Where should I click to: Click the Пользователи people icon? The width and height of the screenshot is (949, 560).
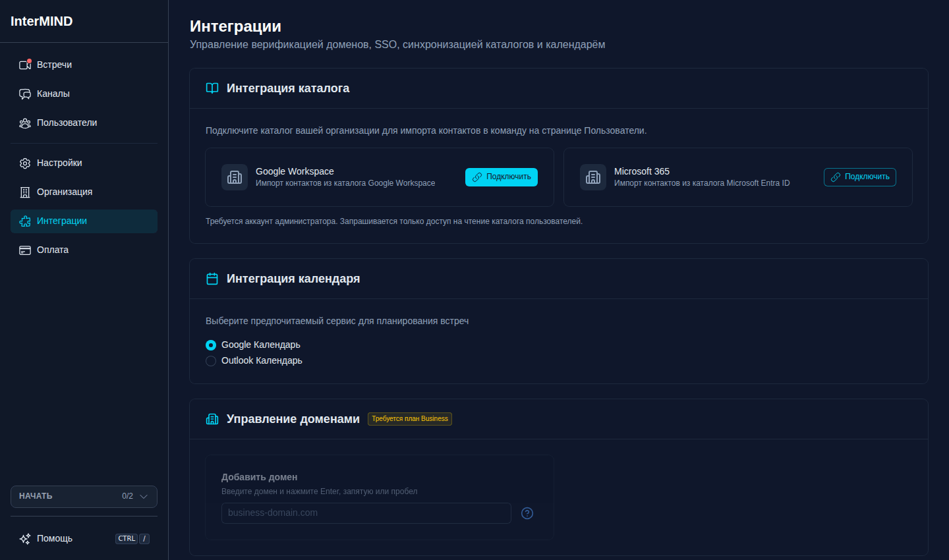[x=25, y=123]
